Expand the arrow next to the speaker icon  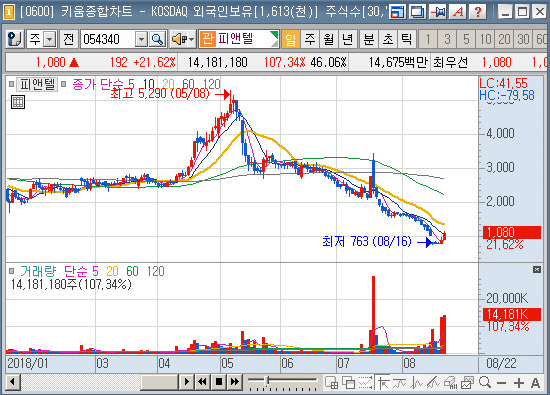192,39
